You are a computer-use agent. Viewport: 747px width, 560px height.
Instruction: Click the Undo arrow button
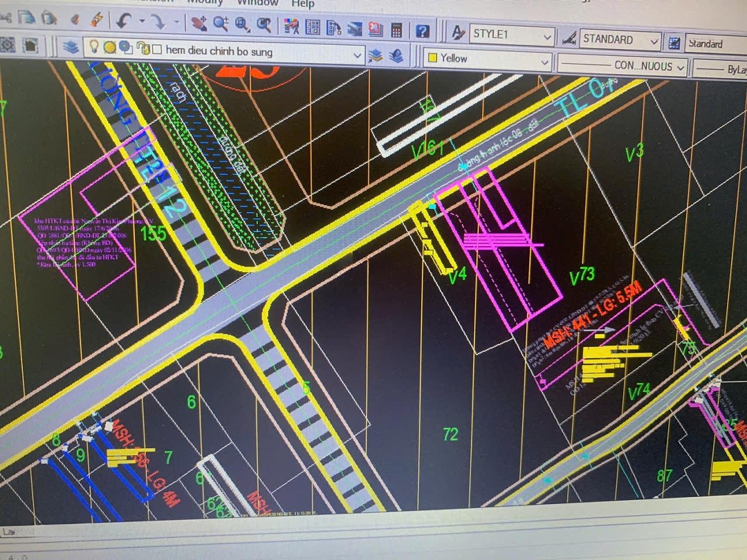point(123,21)
